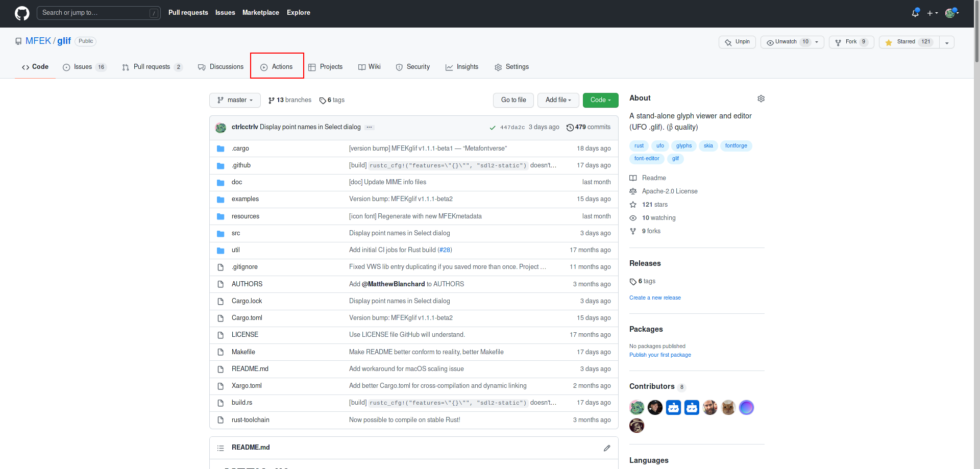
Task: Click Explore in the top navigation
Action: (x=299, y=13)
